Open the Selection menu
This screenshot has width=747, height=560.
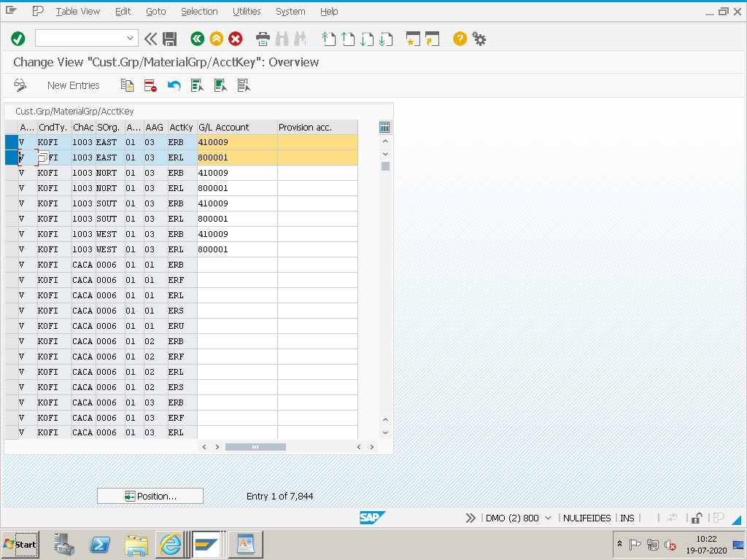pyautogui.click(x=199, y=12)
